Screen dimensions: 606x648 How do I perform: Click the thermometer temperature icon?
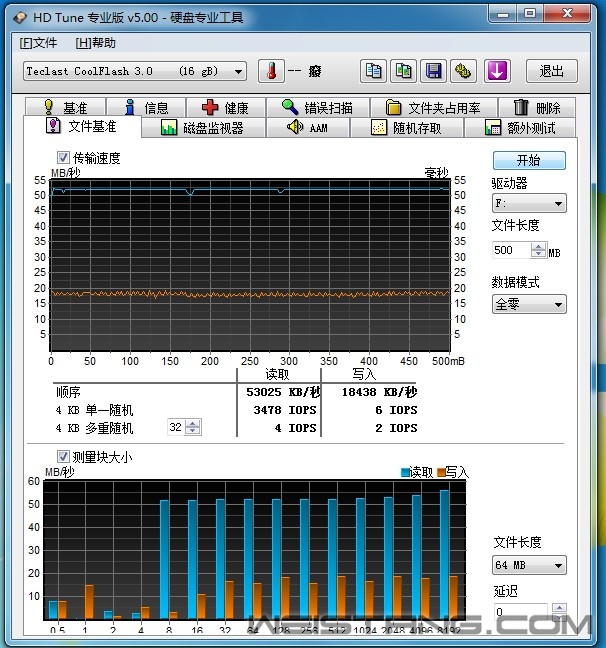click(x=271, y=71)
